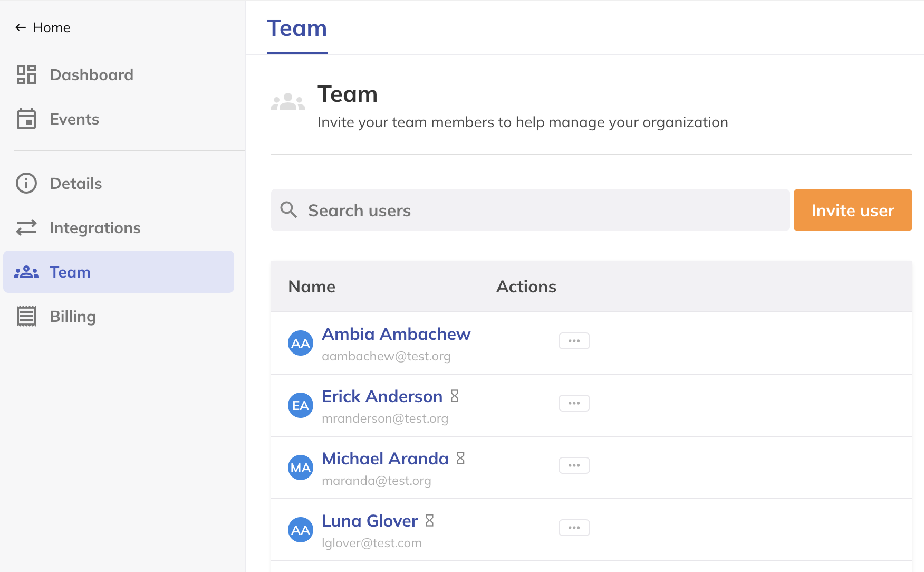Click email mranderson@test.org
The height and width of the screenshot is (572, 924).
(x=385, y=418)
